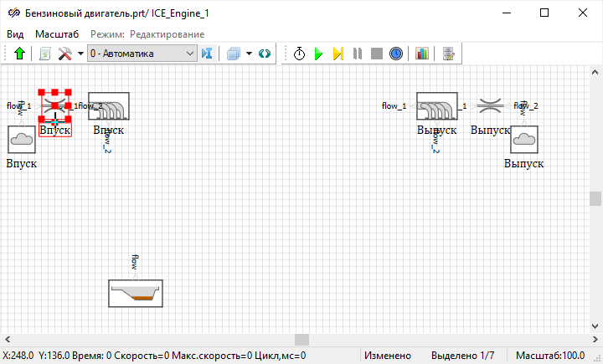Viewport: 603px width, 364px height.
Task: Click the yellow step-forward play button
Action: click(338, 54)
